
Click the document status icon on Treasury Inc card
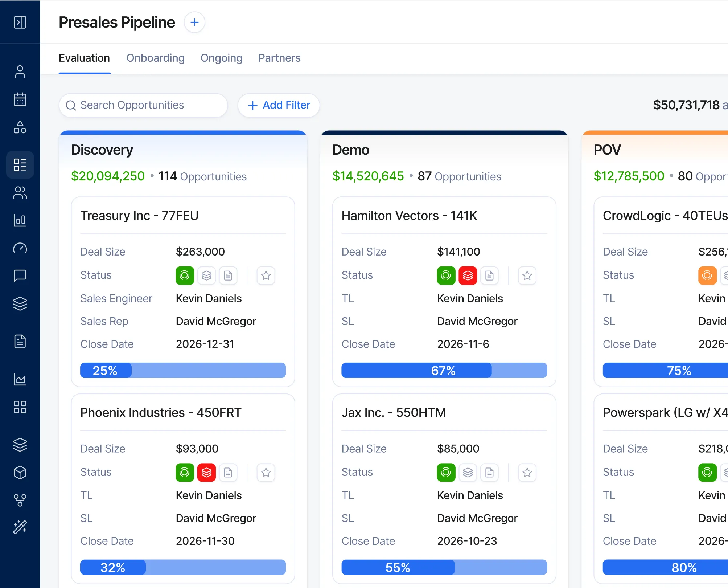pyautogui.click(x=228, y=275)
